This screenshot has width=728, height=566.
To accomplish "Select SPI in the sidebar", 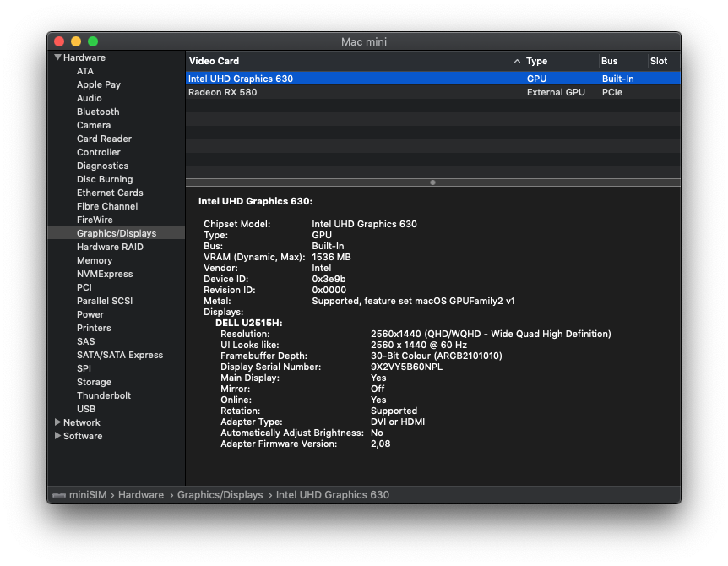I will pos(84,368).
